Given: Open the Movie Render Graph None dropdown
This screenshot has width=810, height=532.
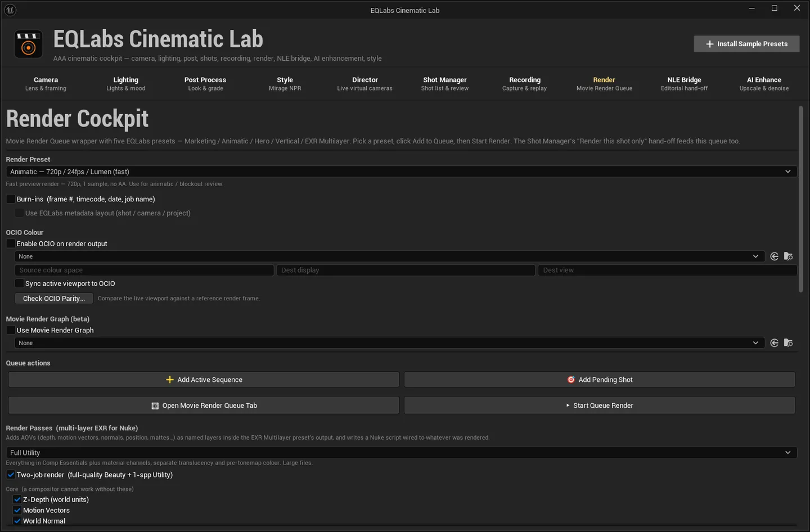Looking at the screenshot, I should [x=389, y=343].
